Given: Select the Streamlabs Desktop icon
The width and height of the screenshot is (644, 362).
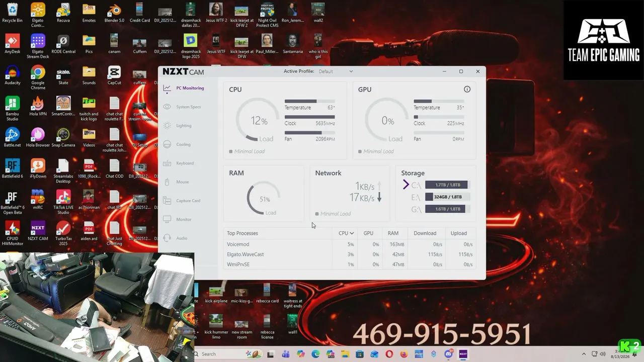Looking at the screenshot, I should pyautogui.click(x=63, y=171).
